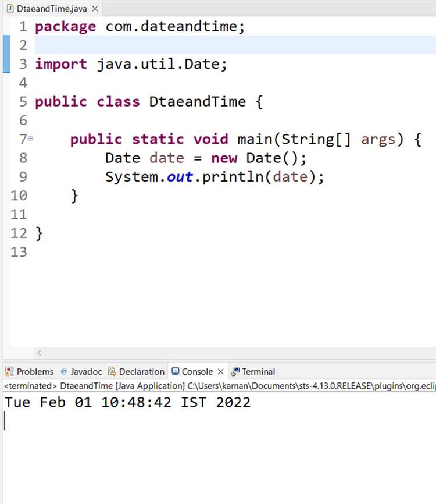436x504 pixels.
Task: Click line number 1 in the gutter
Action: click(x=23, y=26)
